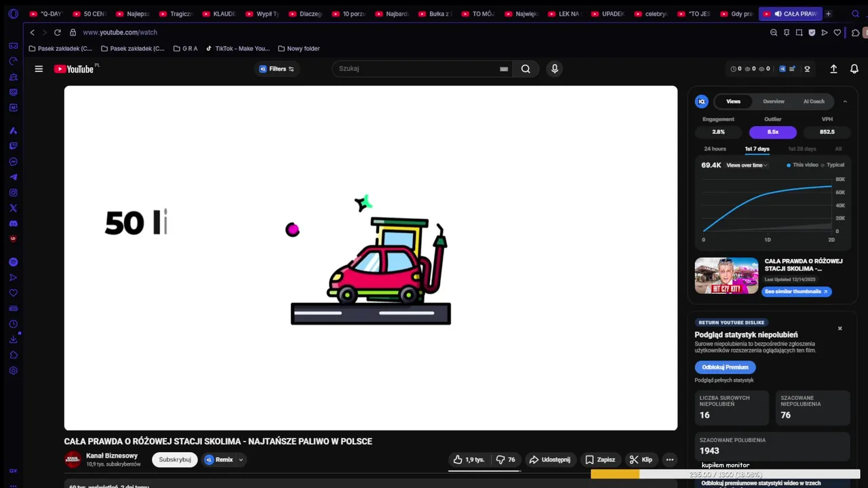Open X (Twitter) in the Opera sidebar
868x488 pixels.
(x=13, y=208)
